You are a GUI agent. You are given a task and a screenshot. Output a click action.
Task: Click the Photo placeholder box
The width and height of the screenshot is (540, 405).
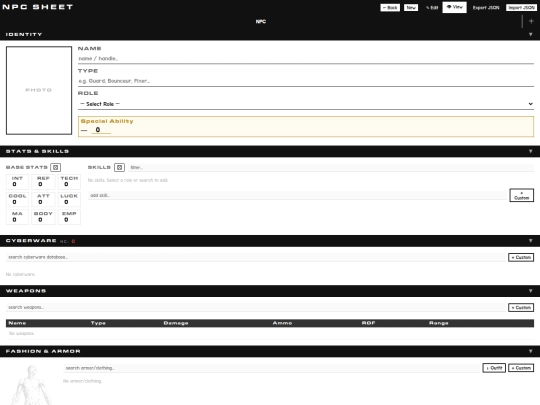pos(39,90)
